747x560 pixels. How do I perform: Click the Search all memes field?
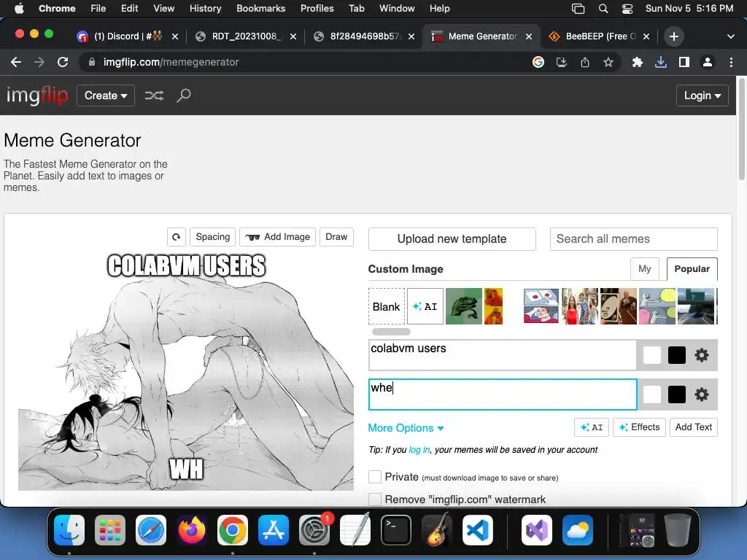coord(634,239)
